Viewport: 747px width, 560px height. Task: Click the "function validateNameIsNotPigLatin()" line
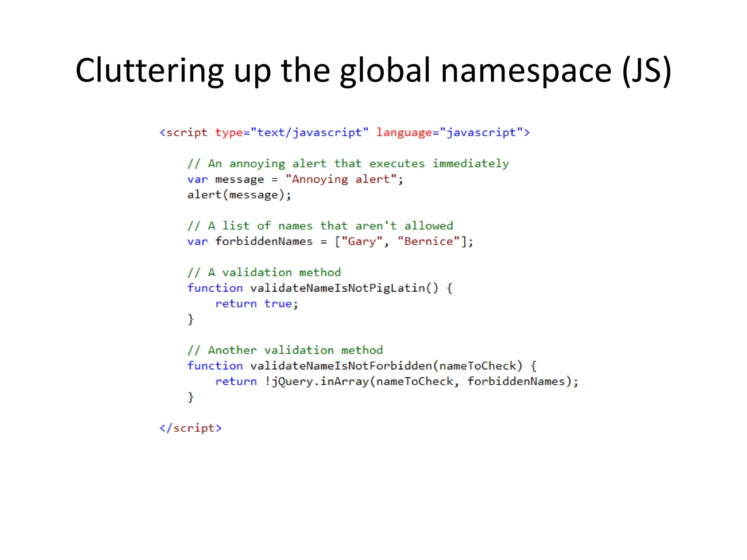click(x=320, y=288)
